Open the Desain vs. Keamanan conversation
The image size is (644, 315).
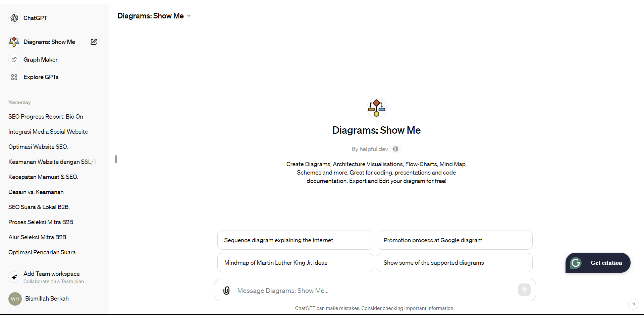(36, 192)
